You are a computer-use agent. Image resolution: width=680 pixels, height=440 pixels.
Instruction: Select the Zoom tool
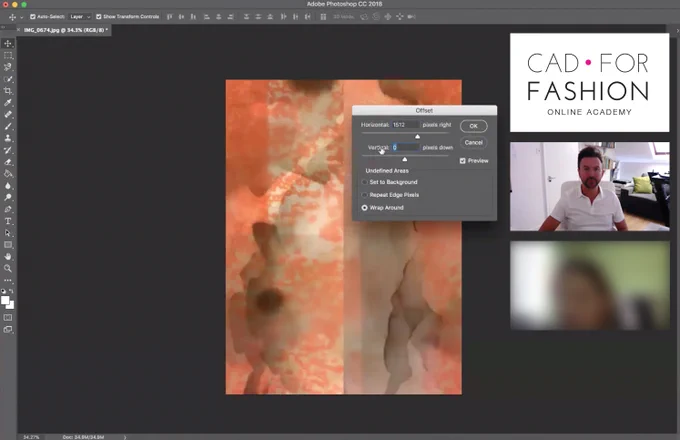8,268
